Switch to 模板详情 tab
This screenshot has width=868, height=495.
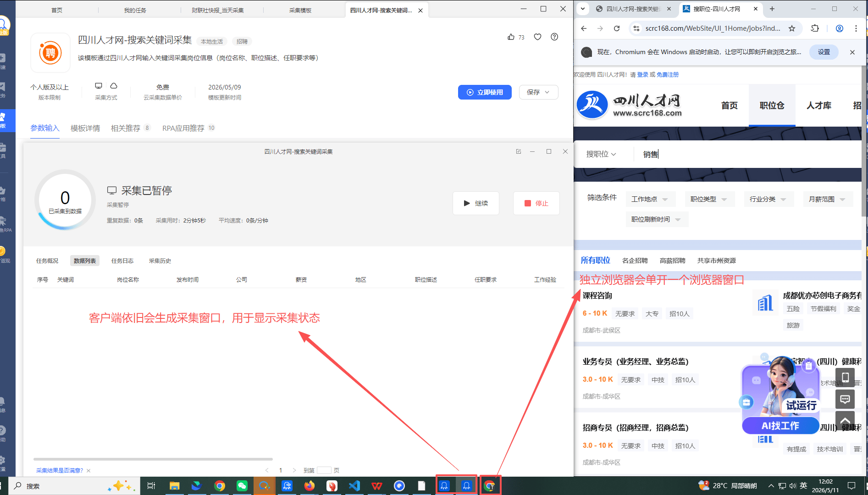[85, 128]
